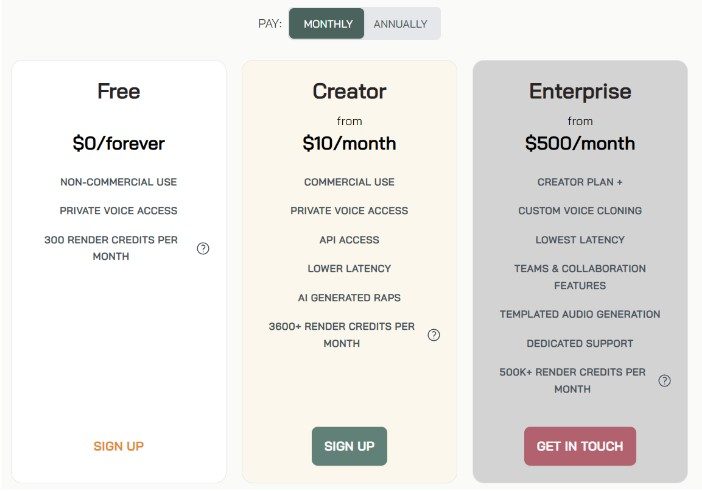Click API Access feature in Creator plan
Screen dimensions: 702x491
[x=349, y=240]
